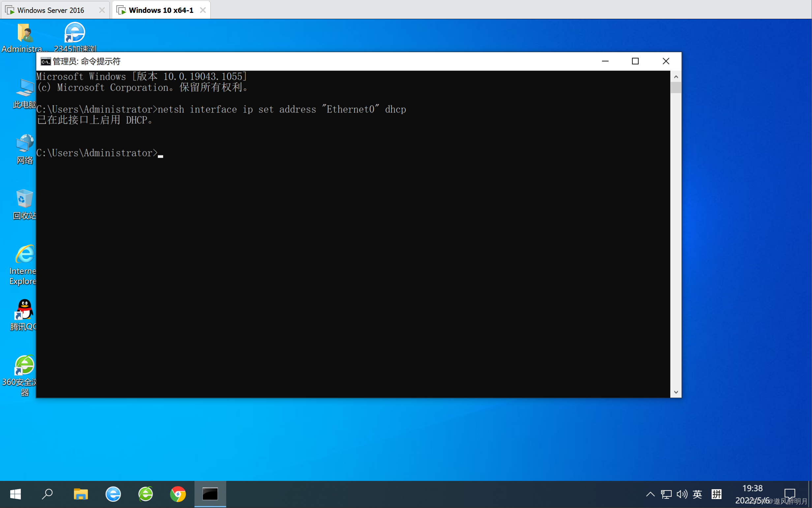Click the command prompt taskbar button
812x508 pixels.
click(x=210, y=494)
